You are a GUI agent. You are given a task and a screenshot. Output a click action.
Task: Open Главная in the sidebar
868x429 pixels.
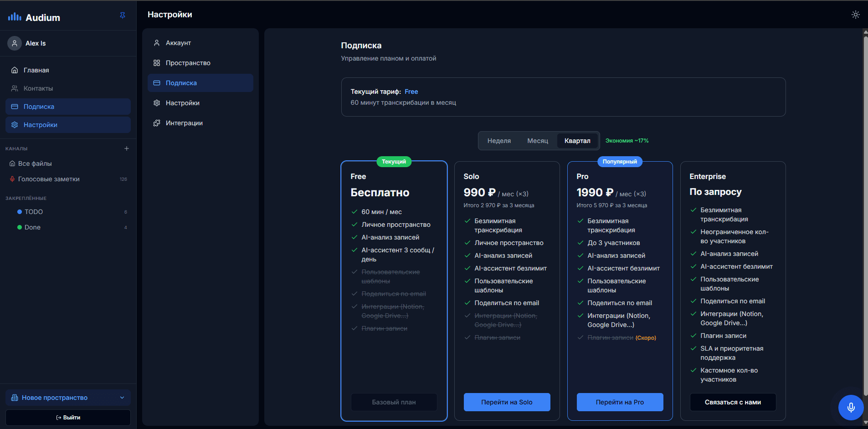[36, 70]
